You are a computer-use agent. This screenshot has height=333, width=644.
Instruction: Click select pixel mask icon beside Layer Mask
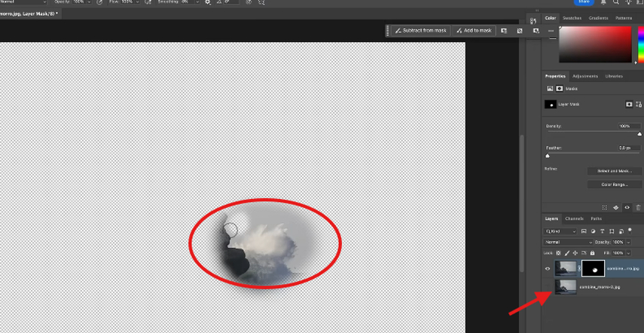tap(629, 104)
